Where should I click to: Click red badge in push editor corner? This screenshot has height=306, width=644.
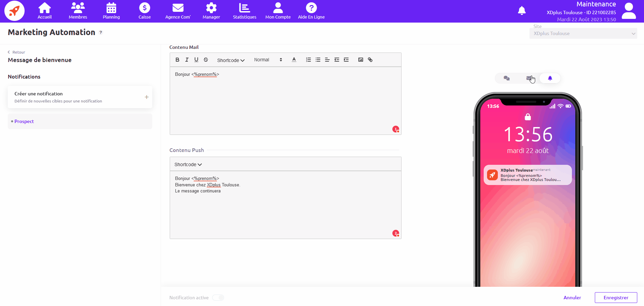[x=396, y=233]
